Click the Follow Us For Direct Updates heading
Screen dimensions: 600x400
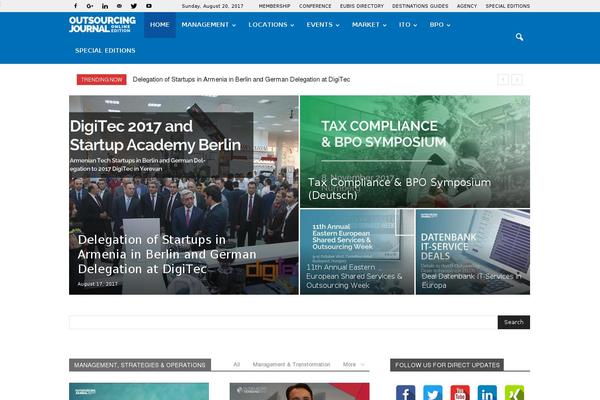pyautogui.click(x=447, y=365)
